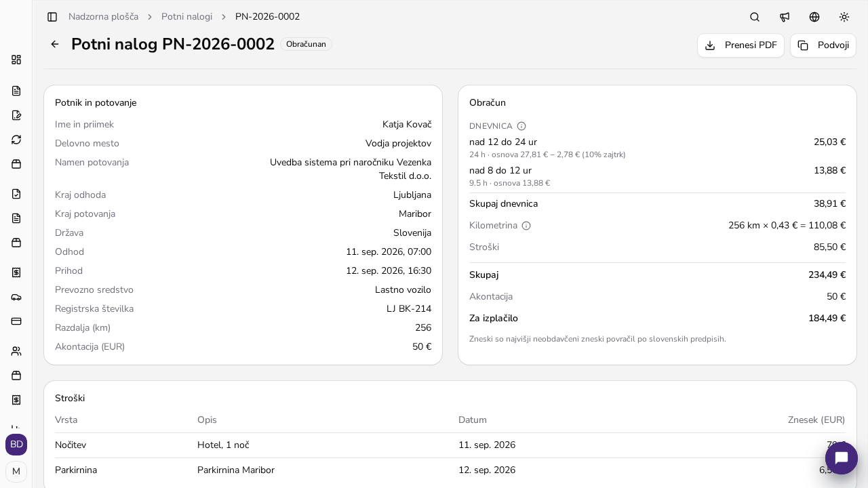
Task: Show info tooltip next to Kilometrina
Action: point(526,226)
